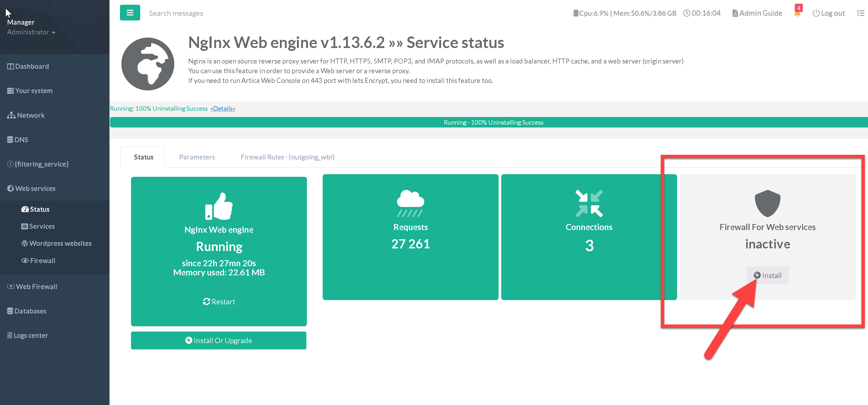Image resolution: width=868 pixels, height=405 pixels.
Task: Click the Nginx globe logo icon
Action: (148, 64)
